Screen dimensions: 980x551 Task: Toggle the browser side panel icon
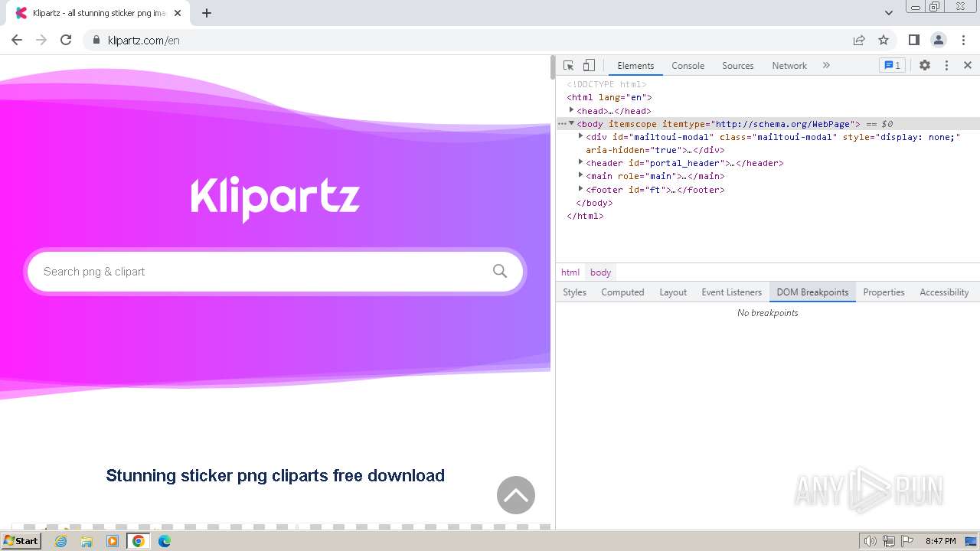coord(913,40)
